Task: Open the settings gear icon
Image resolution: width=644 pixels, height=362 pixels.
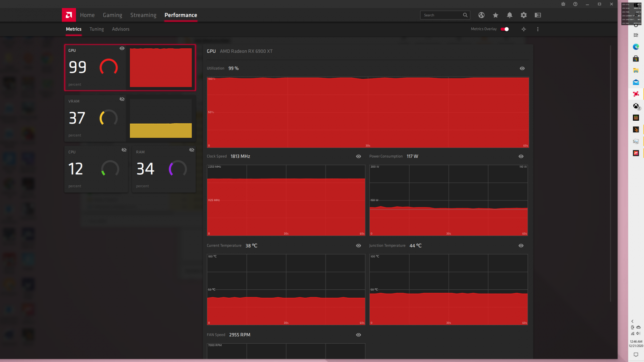Action: [x=524, y=15]
